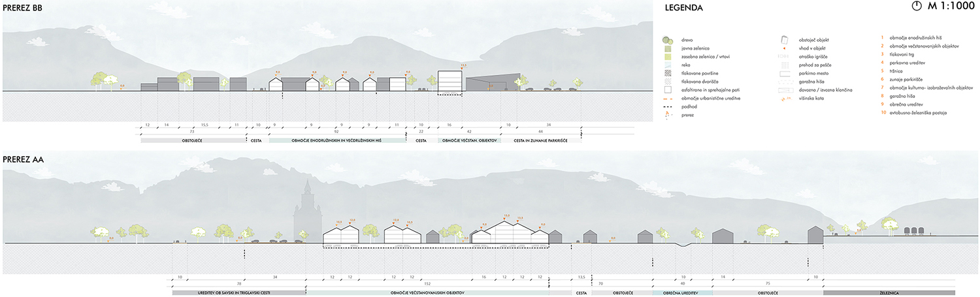Click legend entry 'tlakovani trg'
This screenshot has height=297, width=980.
tap(903, 55)
